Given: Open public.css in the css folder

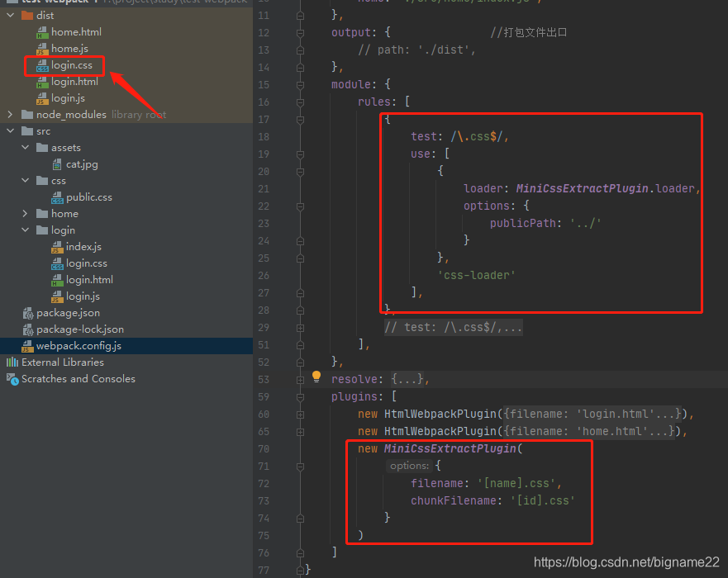Looking at the screenshot, I should pos(89,197).
